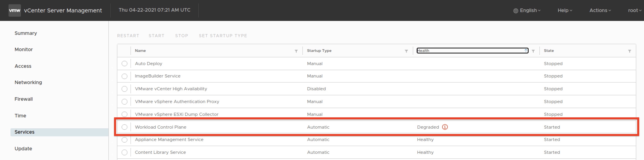Select the Auto Deploy radio button

tap(125, 64)
